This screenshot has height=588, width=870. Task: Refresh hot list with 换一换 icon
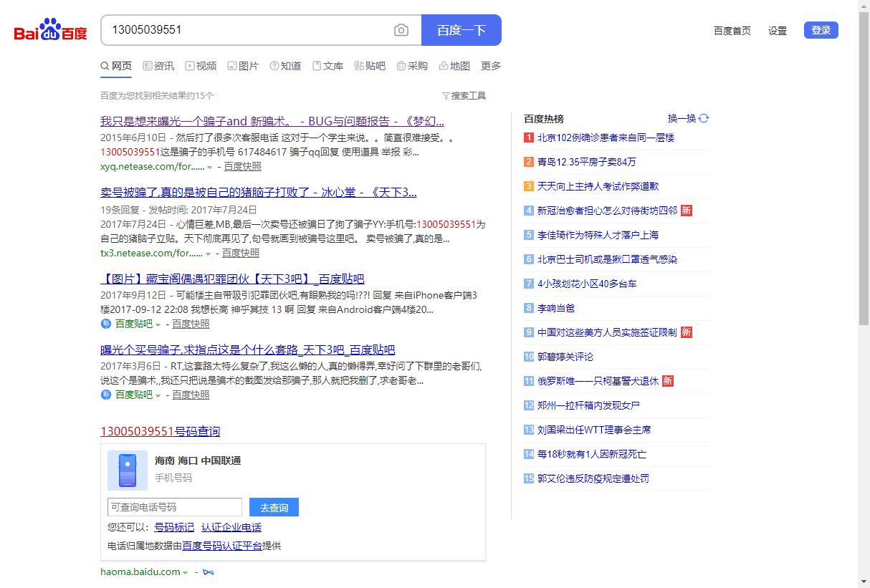pos(704,118)
